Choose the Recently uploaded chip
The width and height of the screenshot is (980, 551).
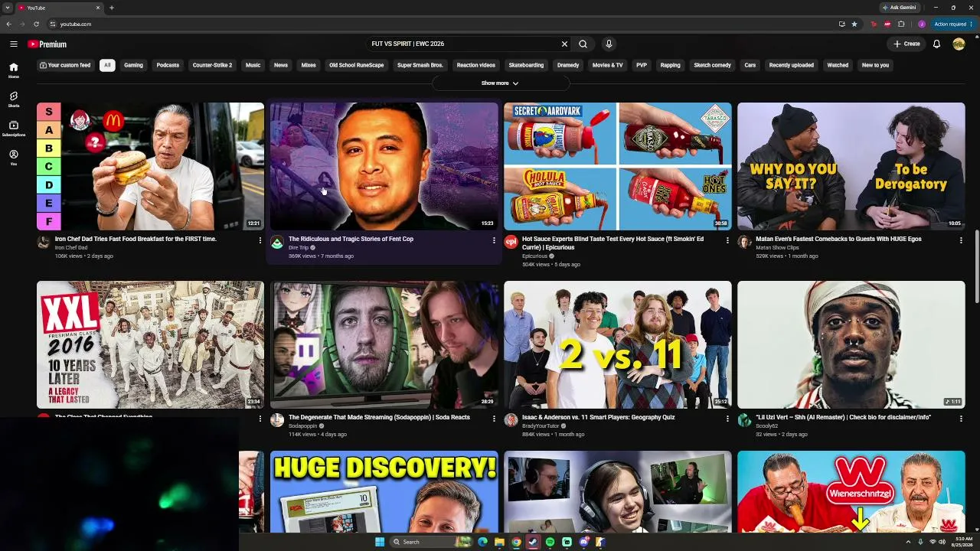(792, 65)
